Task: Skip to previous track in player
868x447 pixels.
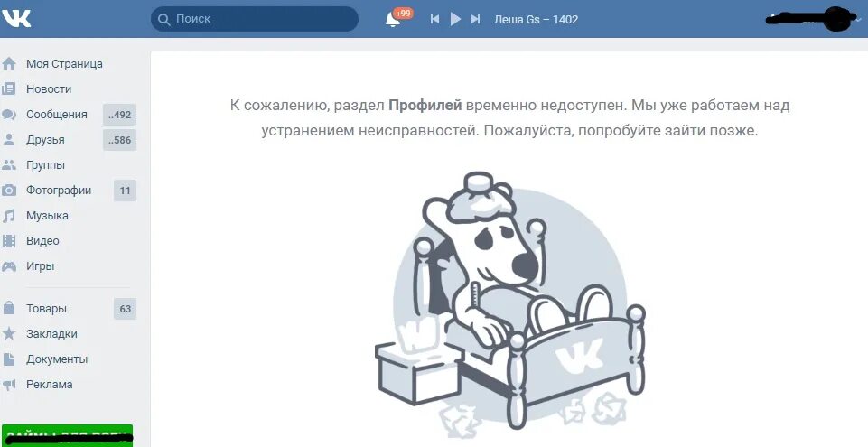Action: point(435,19)
